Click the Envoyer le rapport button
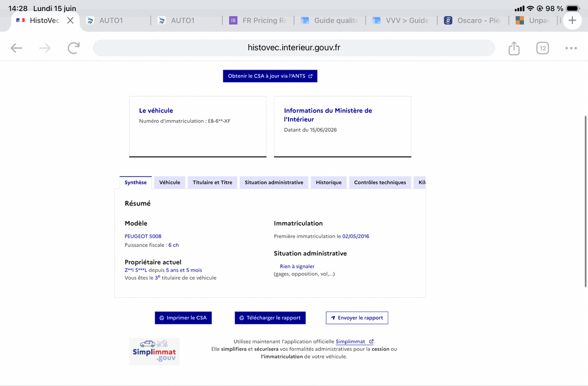 point(357,318)
